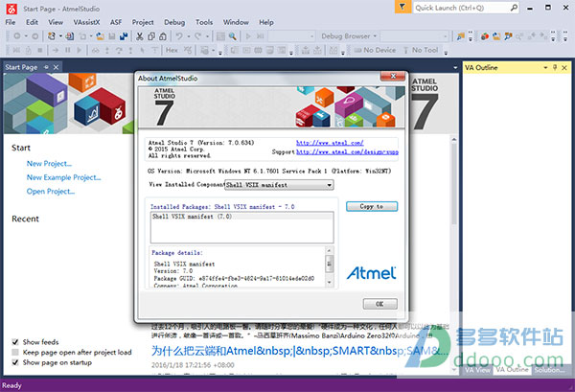Click the Undo arrow icon

[179, 35]
